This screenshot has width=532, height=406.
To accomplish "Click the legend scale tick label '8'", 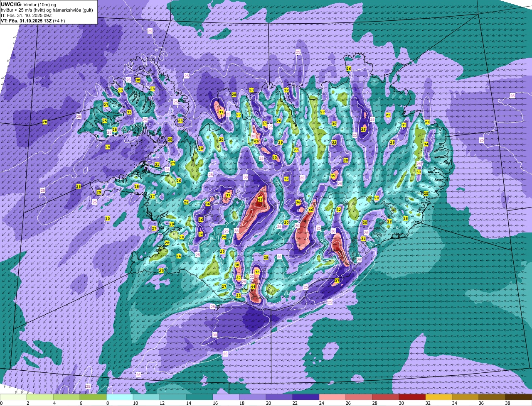I will coord(107,403).
